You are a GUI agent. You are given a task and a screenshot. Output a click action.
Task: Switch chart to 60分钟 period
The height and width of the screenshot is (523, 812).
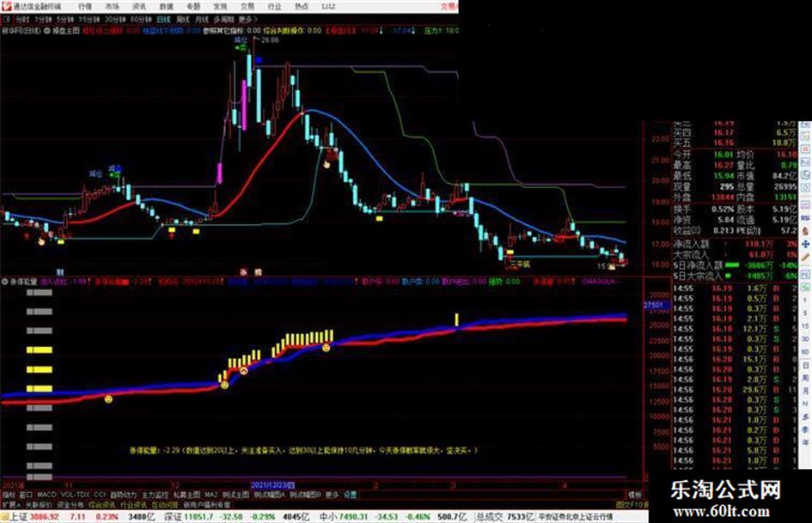tap(141, 19)
